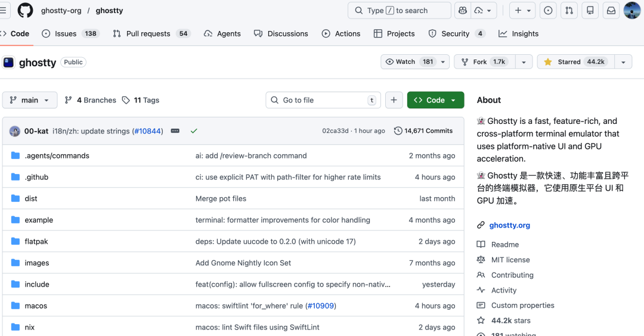
Task: Click the add file plus button
Action: tap(394, 100)
